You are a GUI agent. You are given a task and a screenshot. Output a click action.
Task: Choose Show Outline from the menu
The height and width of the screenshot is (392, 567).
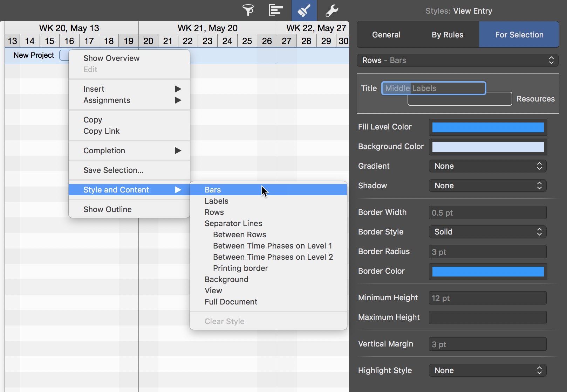click(x=107, y=209)
